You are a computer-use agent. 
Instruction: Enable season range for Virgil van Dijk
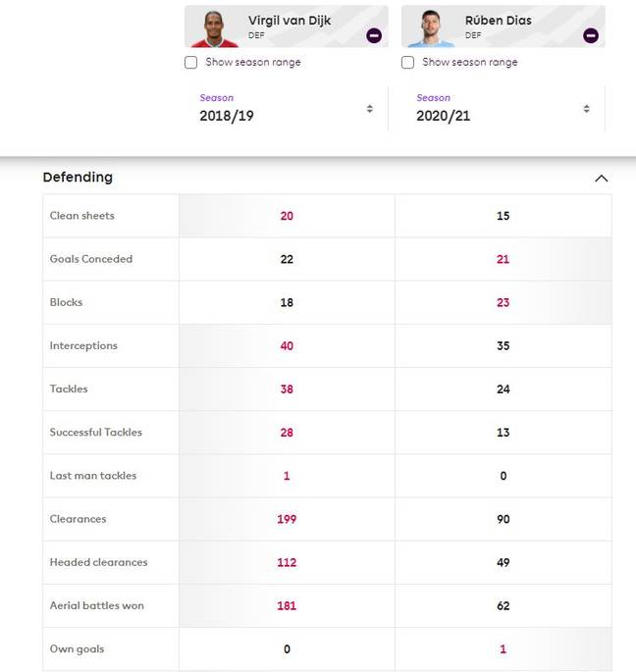(x=190, y=63)
